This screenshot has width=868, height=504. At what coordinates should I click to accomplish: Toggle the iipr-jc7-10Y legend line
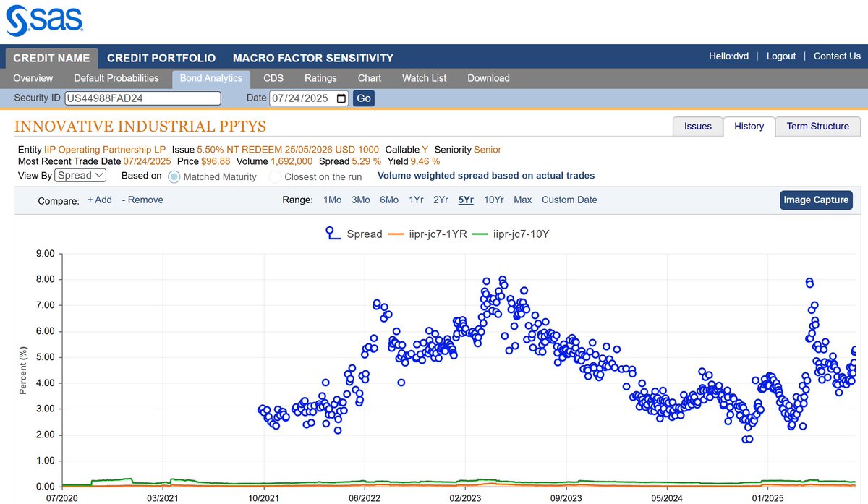[x=481, y=234]
